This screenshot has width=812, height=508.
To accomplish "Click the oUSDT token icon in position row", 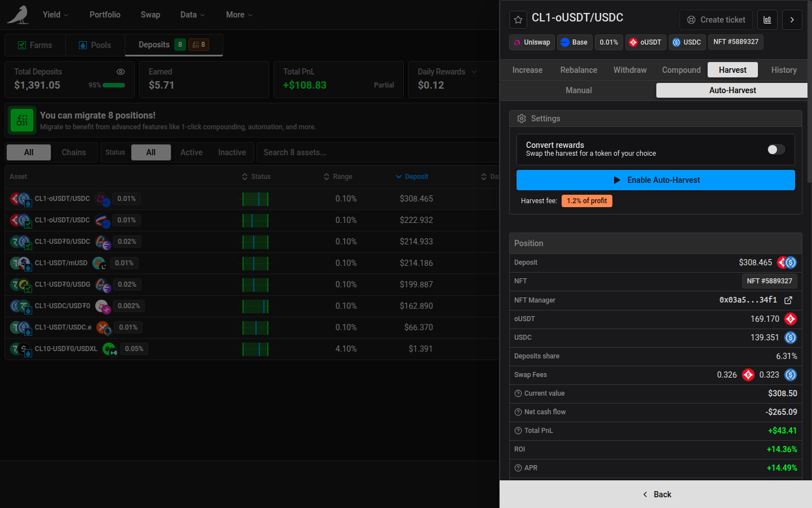I will [791, 319].
